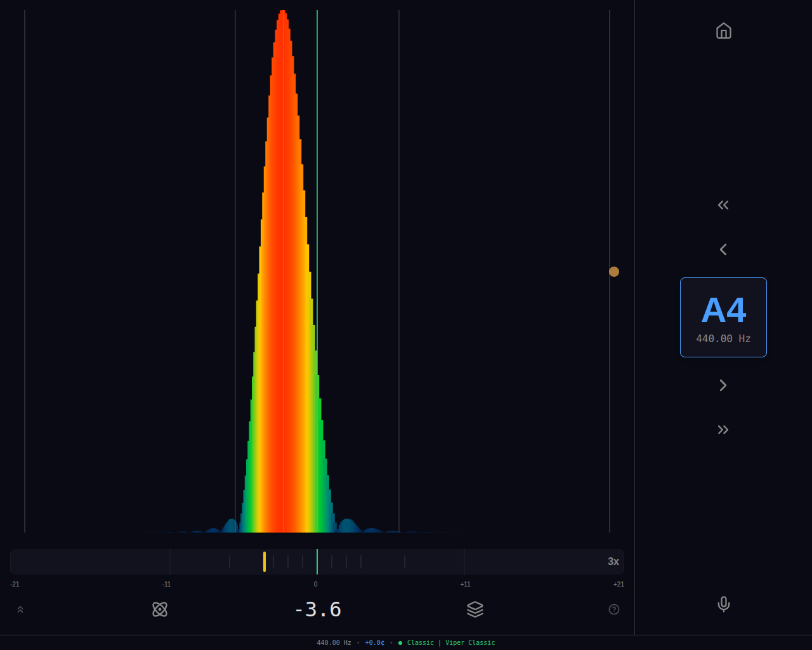The height and width of the screenshot is (650, 812).
Task: Click the Home icon
Action: tap(723, 30)
